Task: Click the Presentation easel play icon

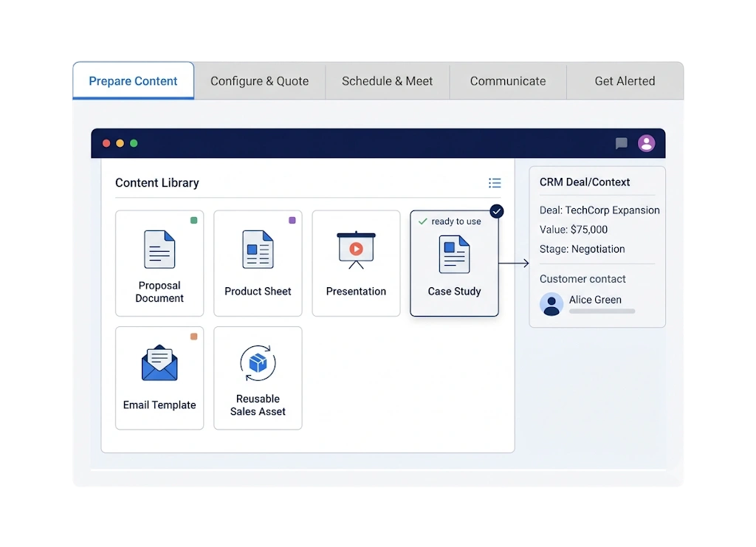Action: [357, 250]
